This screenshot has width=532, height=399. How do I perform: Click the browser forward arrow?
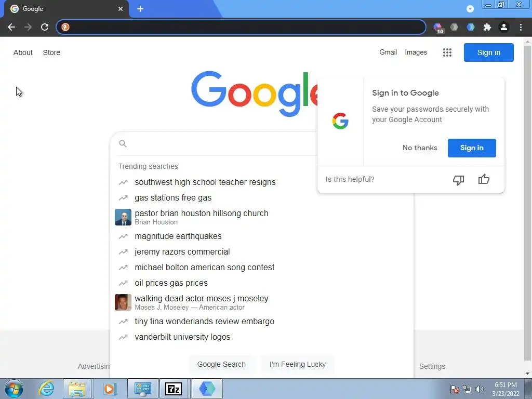click(28, 27)
